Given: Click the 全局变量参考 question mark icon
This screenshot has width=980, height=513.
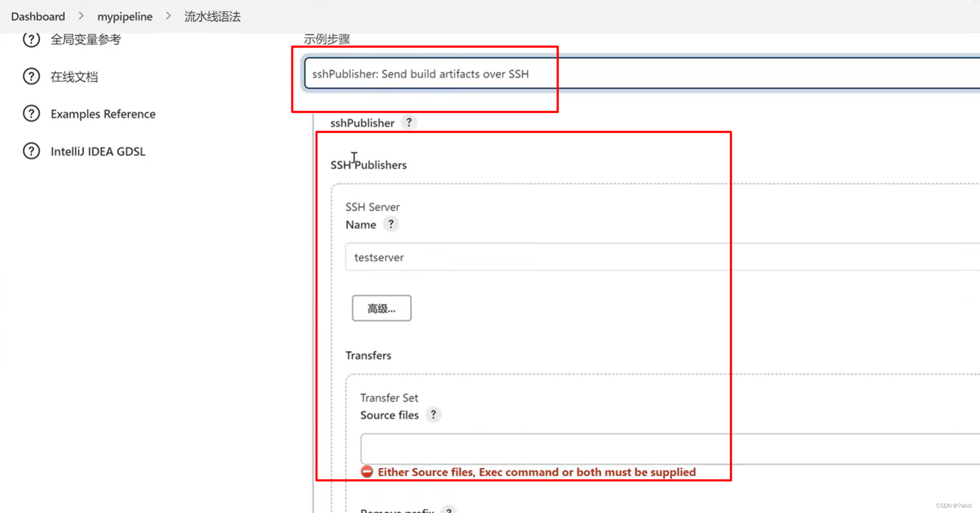Looking at the screenshot, I should [x=31, y=39].
